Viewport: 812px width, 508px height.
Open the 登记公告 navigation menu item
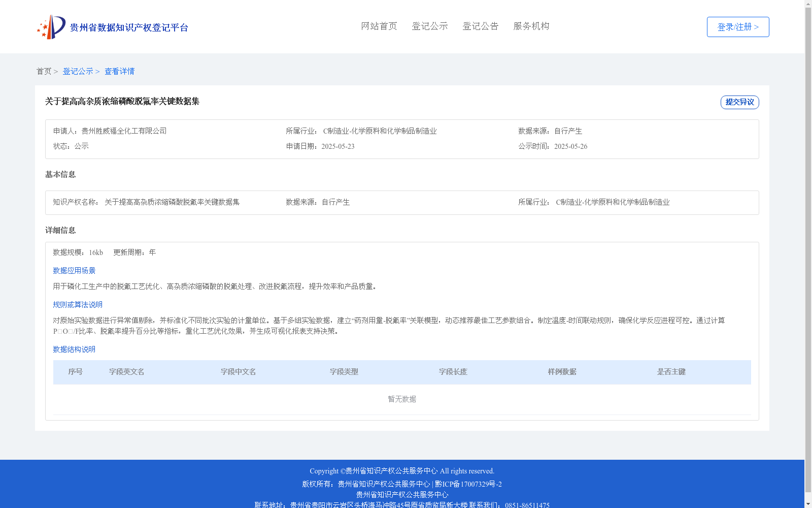click(x=481, y=26)
